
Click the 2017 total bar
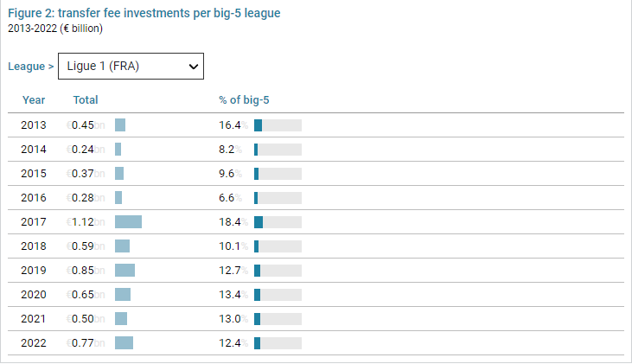click(x=128, y=222)
